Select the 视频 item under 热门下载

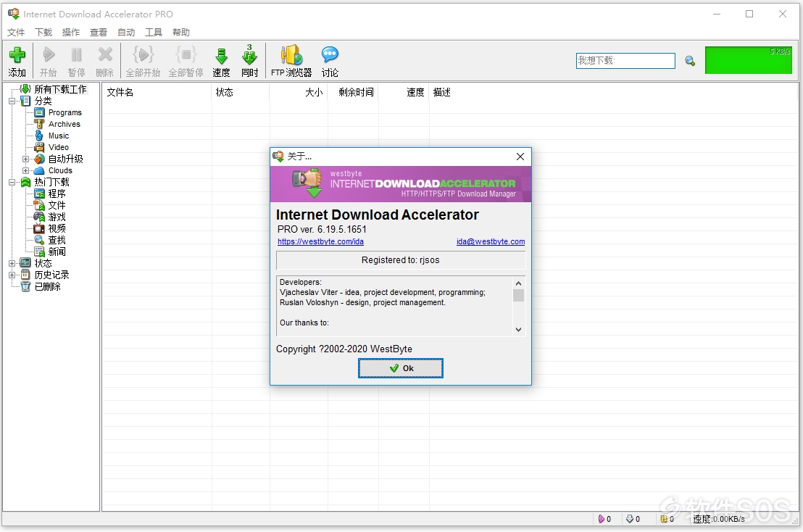point(57,228)
